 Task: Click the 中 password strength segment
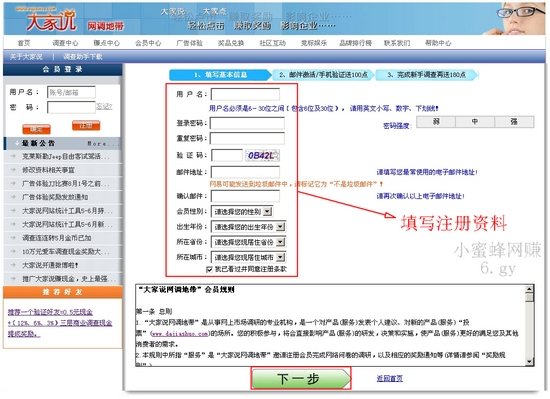tap(475, 122)
